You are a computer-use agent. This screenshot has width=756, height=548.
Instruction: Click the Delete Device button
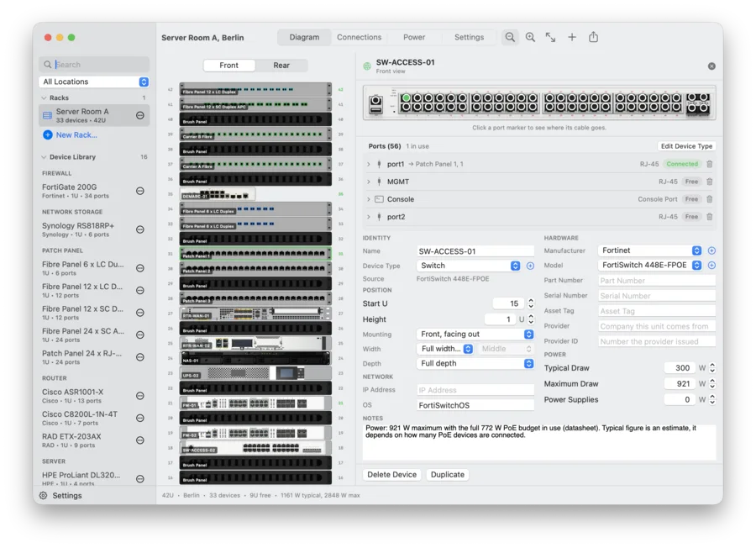[x=392, y=475]
